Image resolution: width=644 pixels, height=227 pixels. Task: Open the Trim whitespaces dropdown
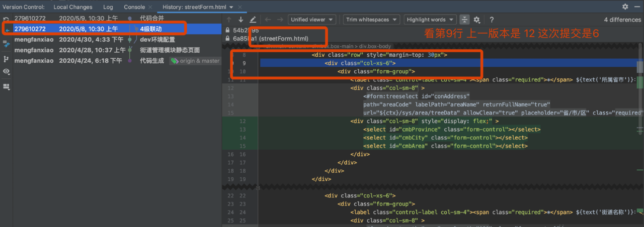pyautogui.click(x=371, y=20)
